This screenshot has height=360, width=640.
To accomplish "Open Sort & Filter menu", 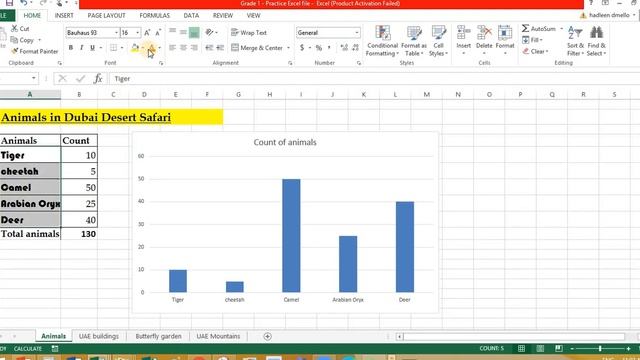I will tap(576, 41).
